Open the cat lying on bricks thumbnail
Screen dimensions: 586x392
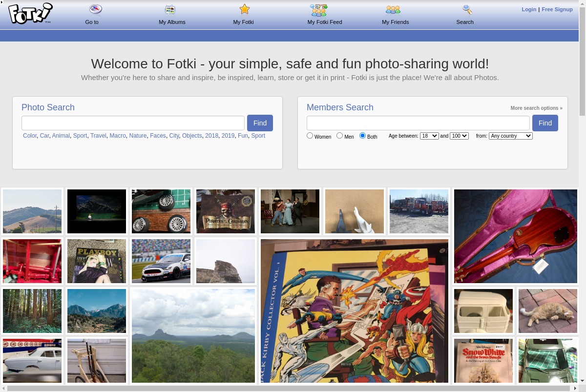pyautogui.click(x=548, y=311)
